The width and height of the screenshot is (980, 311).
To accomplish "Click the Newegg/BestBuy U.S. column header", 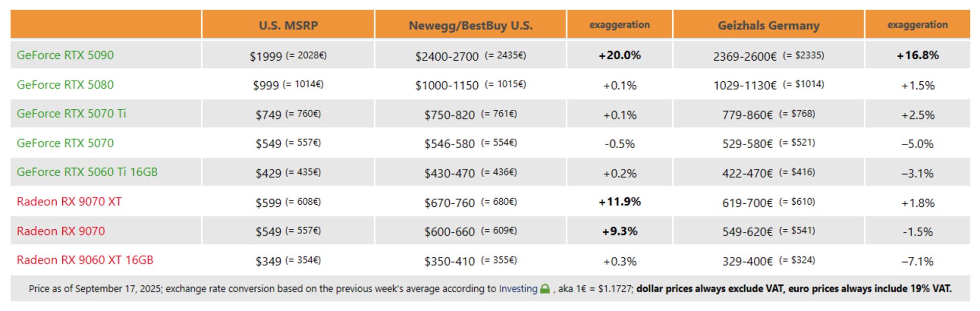I will pyautogui.click(x=471, y=25).
